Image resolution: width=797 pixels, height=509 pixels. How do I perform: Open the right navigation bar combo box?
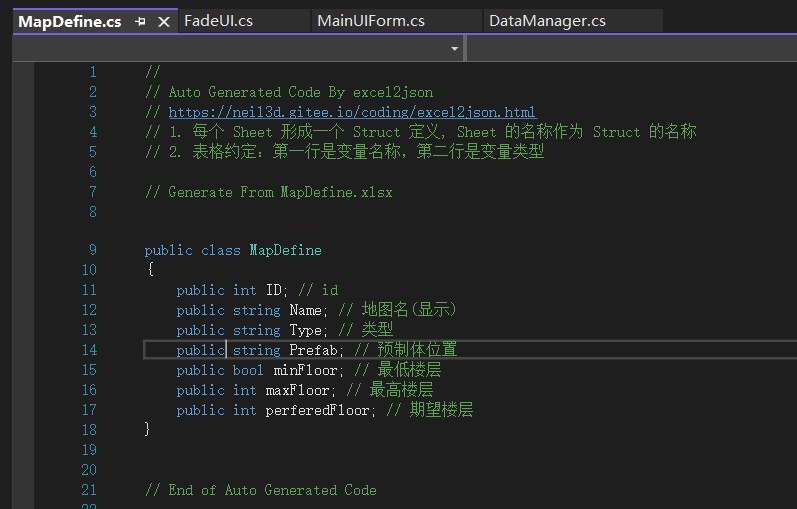pyautogui.click(x=630, y=48)
